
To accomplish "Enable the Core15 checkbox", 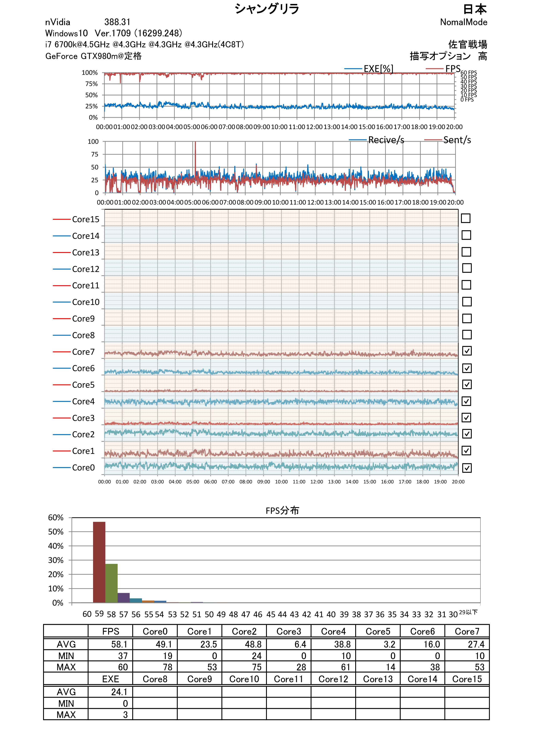I will pyautogui.click(x=465, y=218).
